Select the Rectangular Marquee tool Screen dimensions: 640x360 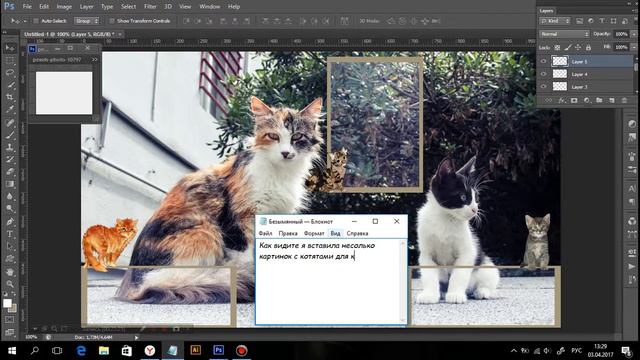[10, 61]
